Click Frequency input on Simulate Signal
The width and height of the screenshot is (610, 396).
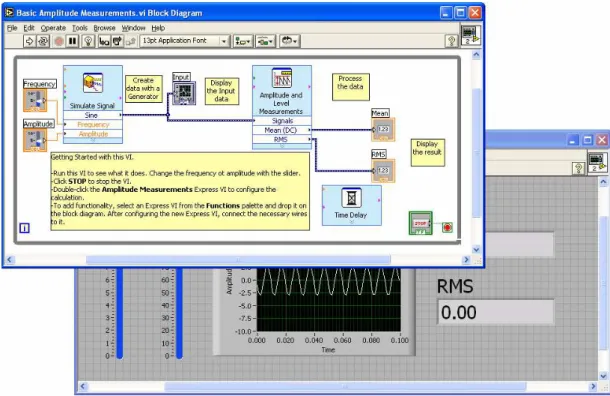[93, 124]
